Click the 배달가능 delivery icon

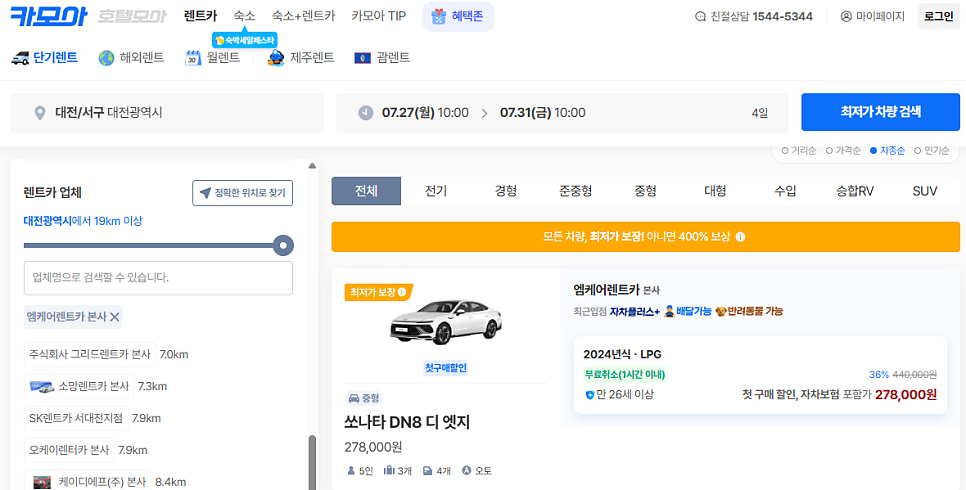pyautogui.click(x=669, y=311)
